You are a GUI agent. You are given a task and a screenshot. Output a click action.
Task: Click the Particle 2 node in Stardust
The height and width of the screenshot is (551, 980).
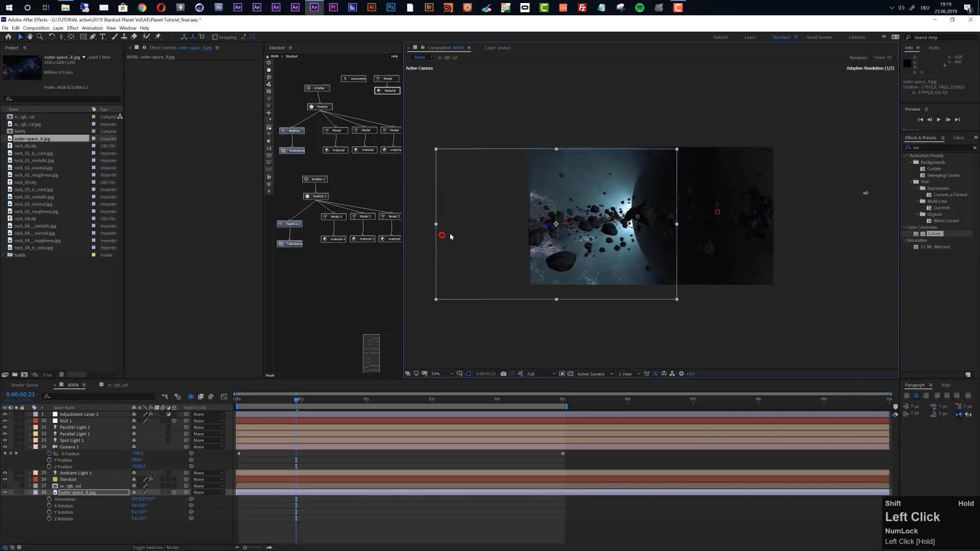(x=316, y=196)
